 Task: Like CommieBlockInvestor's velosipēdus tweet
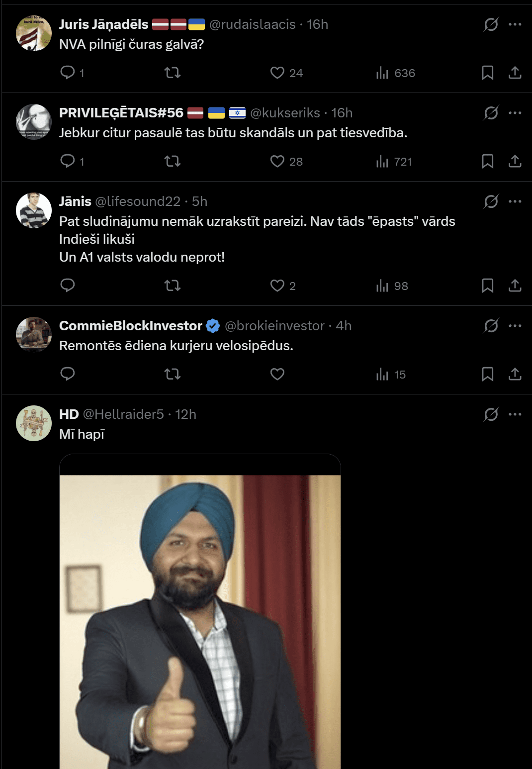(277, 374)
